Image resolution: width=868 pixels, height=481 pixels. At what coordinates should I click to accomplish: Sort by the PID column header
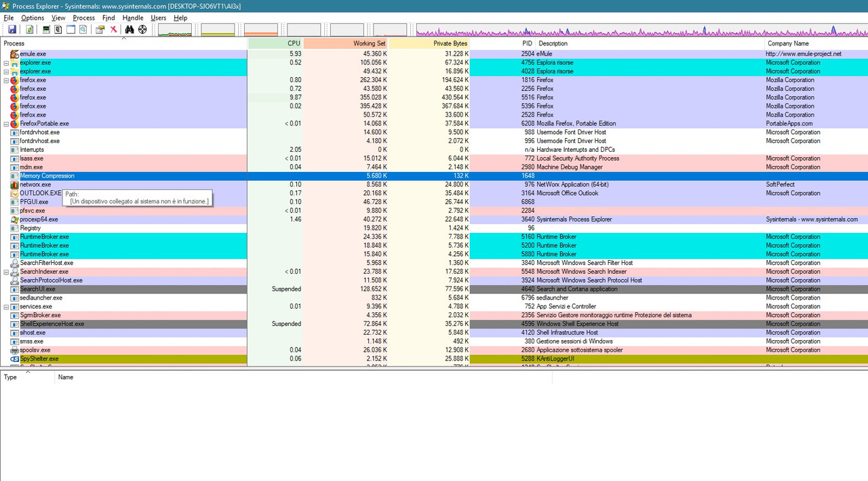coord(502,43)
